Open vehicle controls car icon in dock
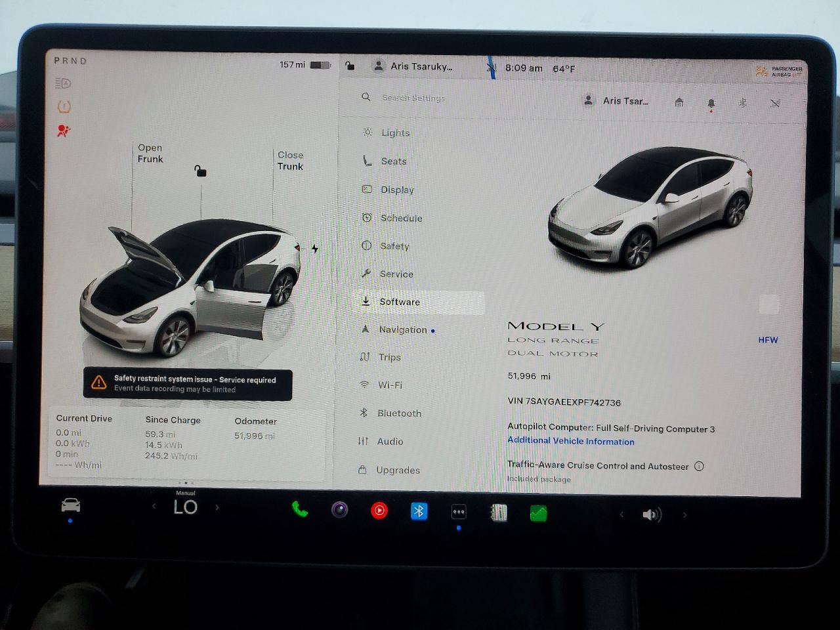This screenshot has width=840, height=630. [71, 505]
